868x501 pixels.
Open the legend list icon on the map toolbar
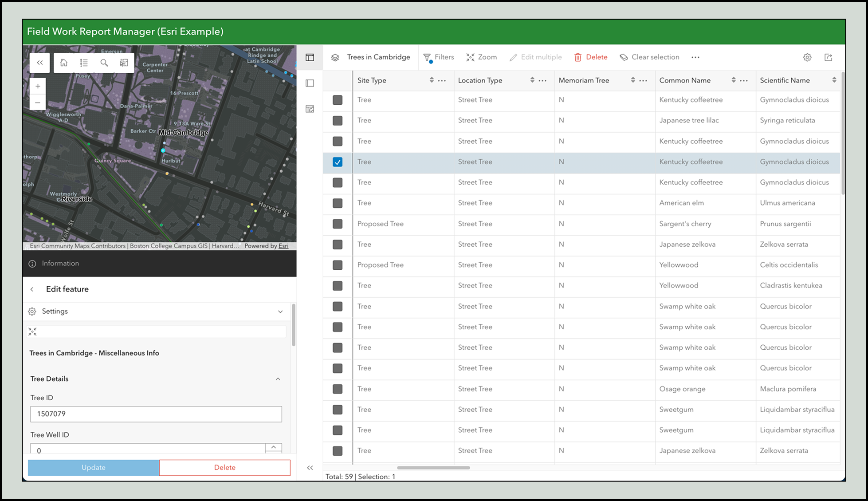coord(84,63)
